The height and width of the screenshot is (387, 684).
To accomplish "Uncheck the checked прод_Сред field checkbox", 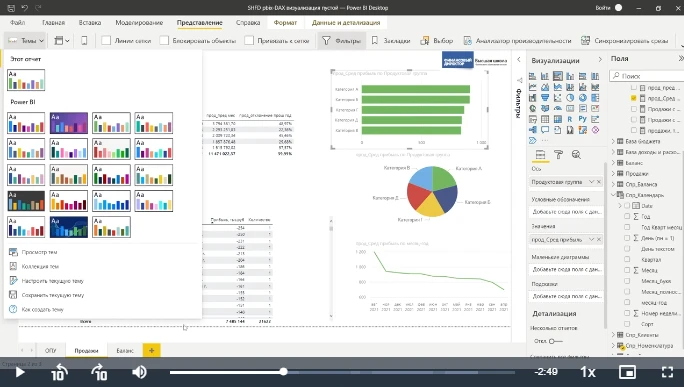I will coord(634,98).
